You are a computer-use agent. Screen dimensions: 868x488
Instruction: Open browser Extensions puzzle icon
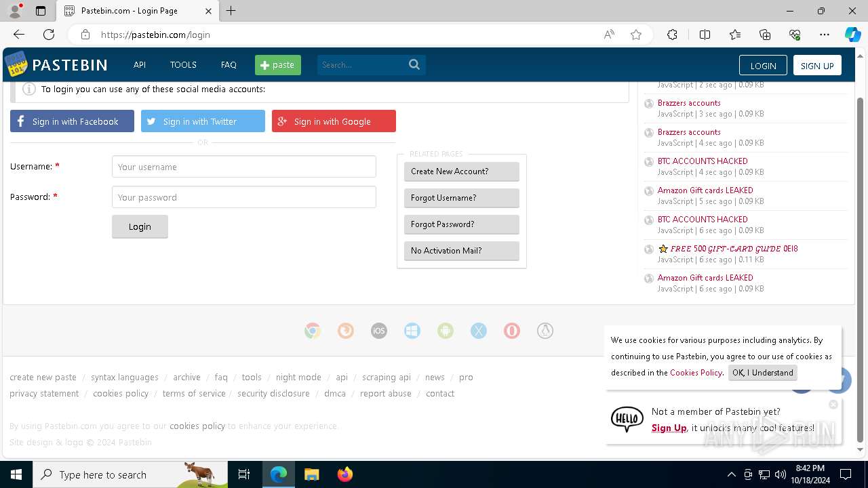tap(672, 35)
